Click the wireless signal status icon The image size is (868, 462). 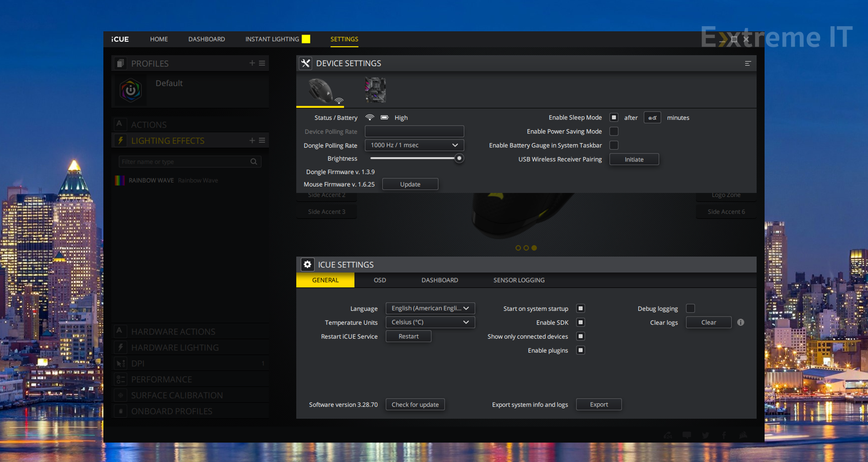coord(370,118)
